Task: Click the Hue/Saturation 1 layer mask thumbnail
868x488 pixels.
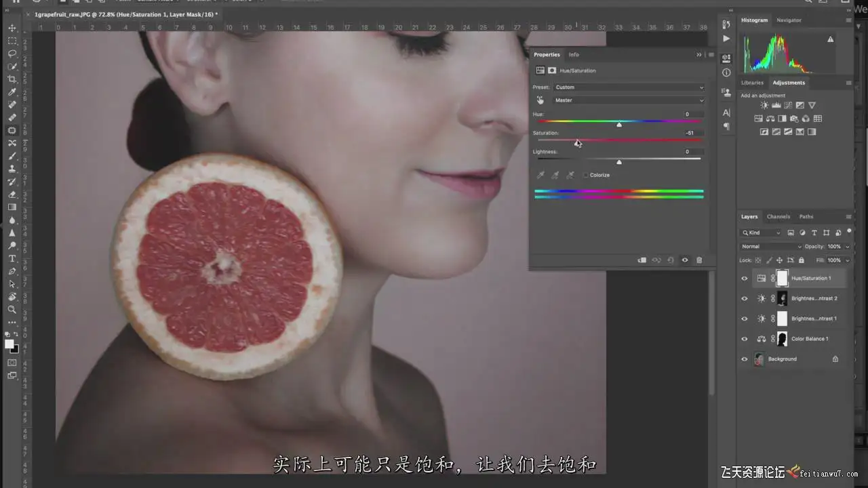Action: coord(782,278)
